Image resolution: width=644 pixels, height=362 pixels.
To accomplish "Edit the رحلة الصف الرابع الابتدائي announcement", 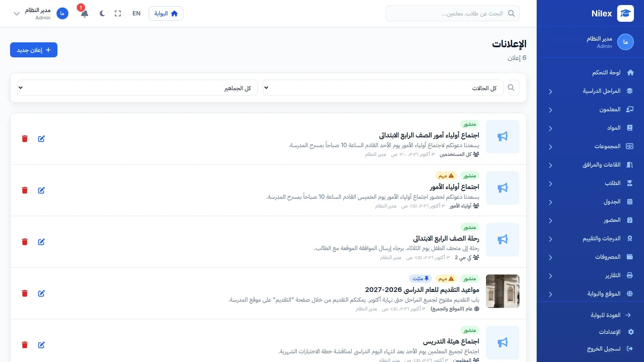I will point(41,242).
